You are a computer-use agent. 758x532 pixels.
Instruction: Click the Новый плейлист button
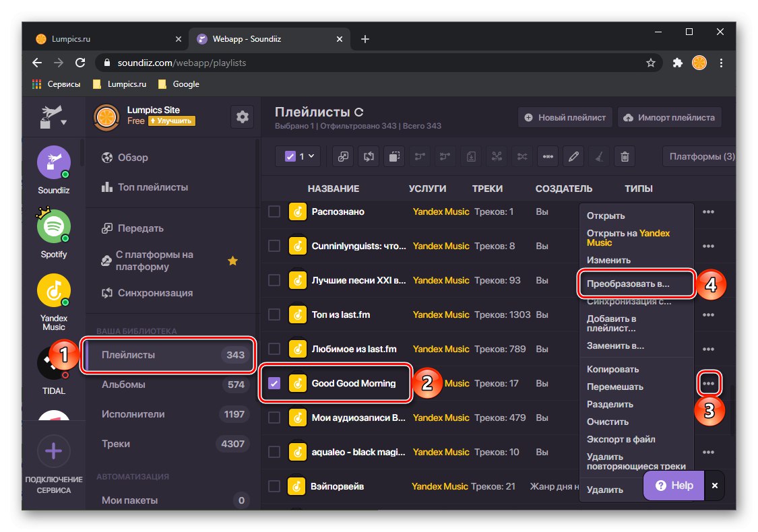565,117
